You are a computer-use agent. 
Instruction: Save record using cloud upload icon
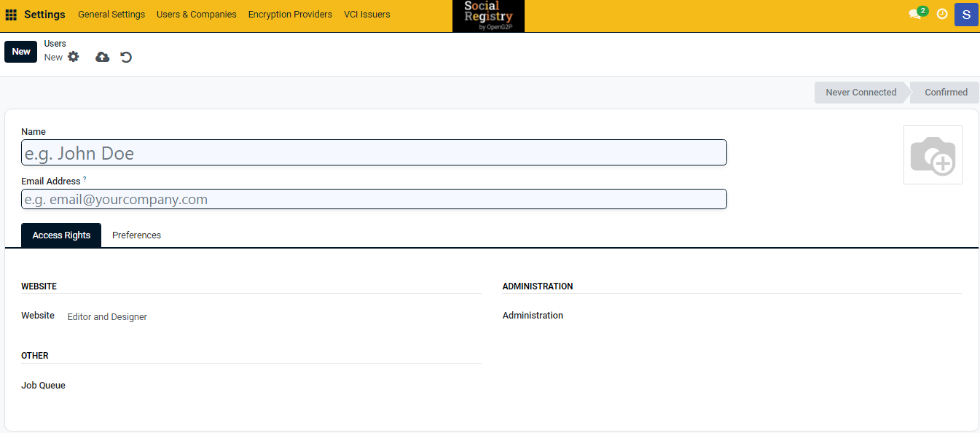point(103,57)
